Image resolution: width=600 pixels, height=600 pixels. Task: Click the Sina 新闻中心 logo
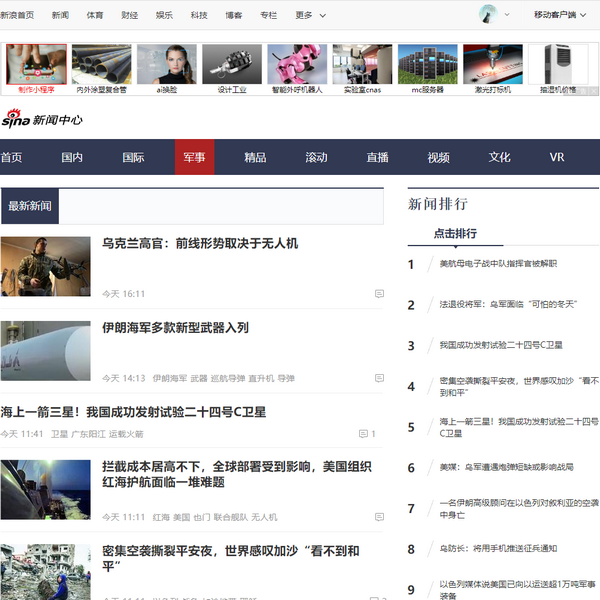tap(42, 119)
